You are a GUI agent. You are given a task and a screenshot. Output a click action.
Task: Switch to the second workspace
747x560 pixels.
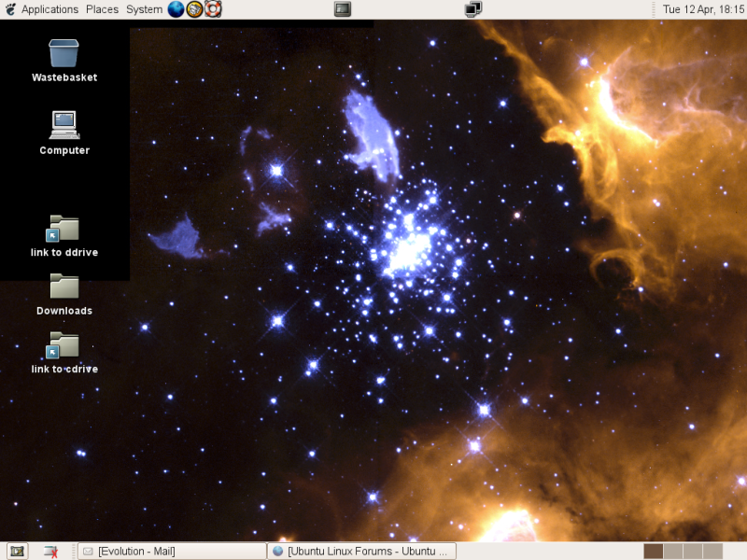(673, 552)
